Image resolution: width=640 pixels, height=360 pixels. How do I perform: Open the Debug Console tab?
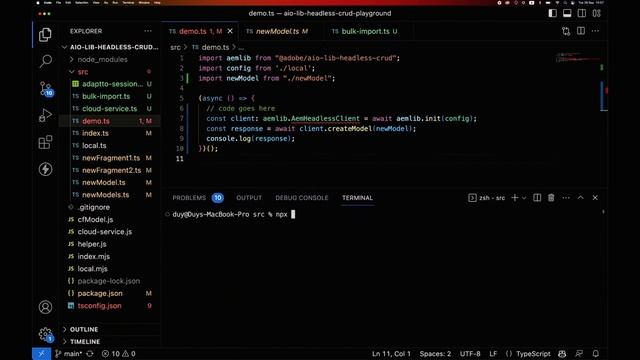click(x=302, y=198)
